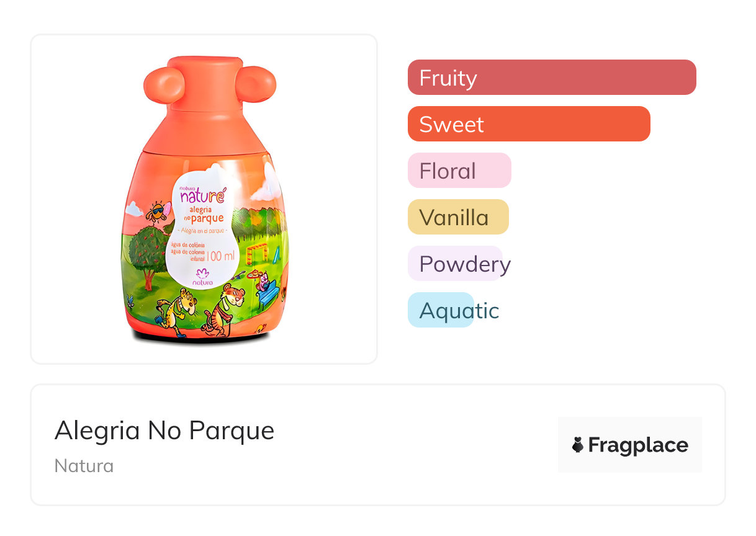Click the Fragplace logo text
This screenshot has width=756, height=536.
point(638,445)
